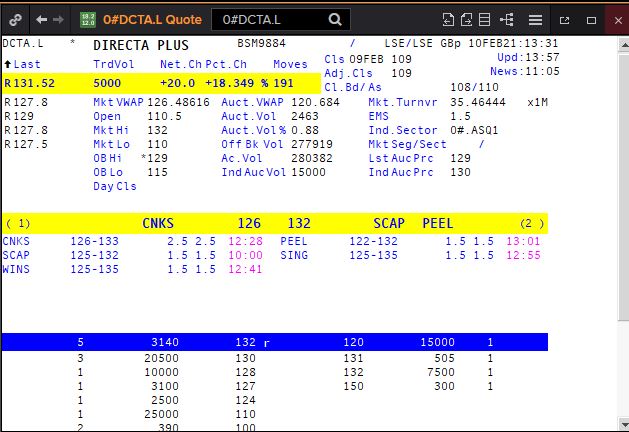This screenshot has height=432, width=629.
Task: Click the Open value 110.5
Action: [x=164, y=116]
